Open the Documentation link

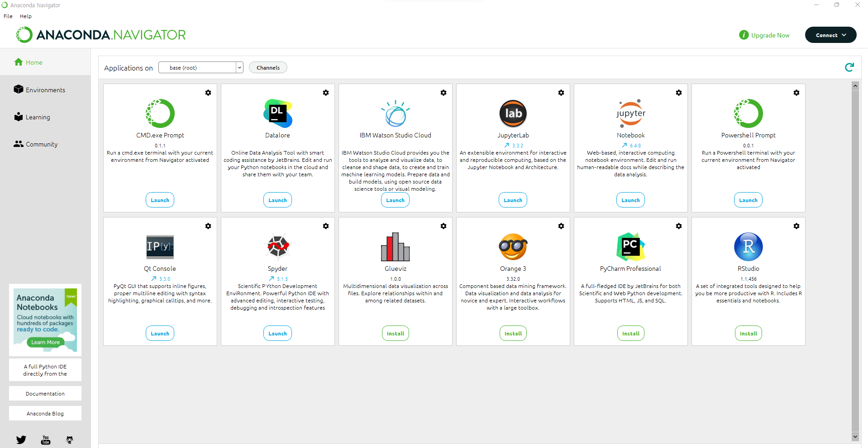click(45, 393)
